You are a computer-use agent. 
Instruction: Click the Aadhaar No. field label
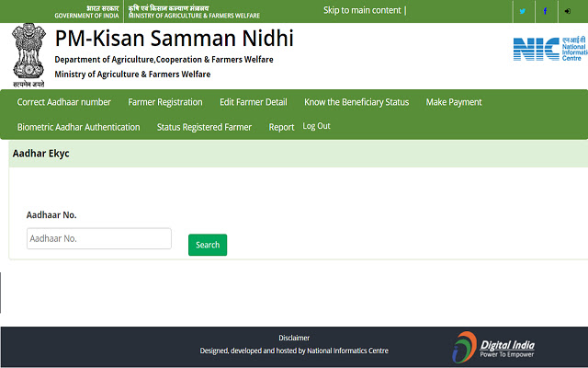pyautogui.click(x=51, y=215)
